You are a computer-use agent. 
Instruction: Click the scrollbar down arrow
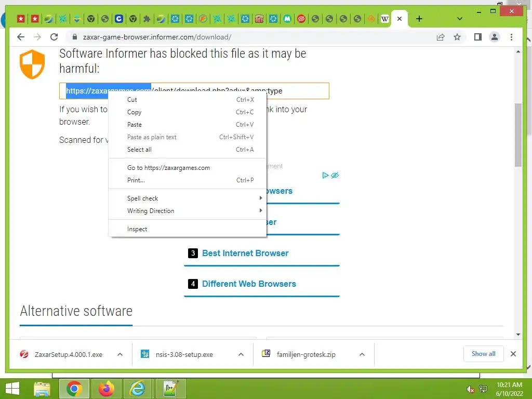tap(518, 335)
